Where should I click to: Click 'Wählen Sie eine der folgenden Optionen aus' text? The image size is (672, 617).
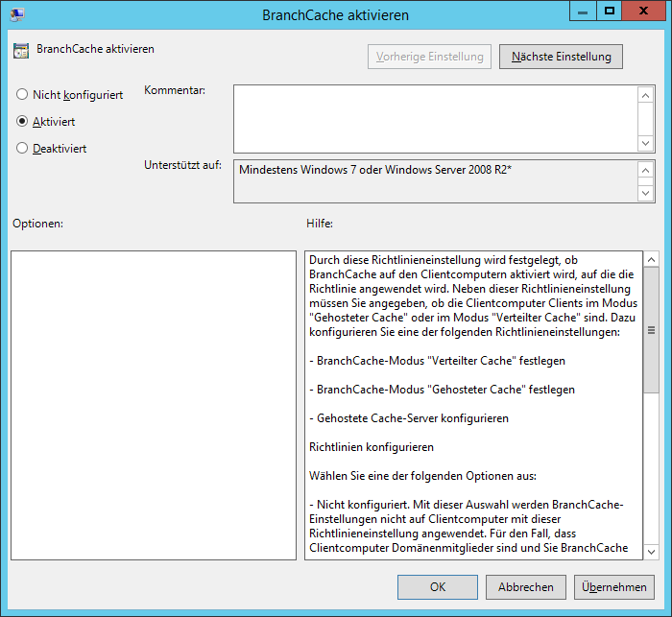(x=422, y=476)
